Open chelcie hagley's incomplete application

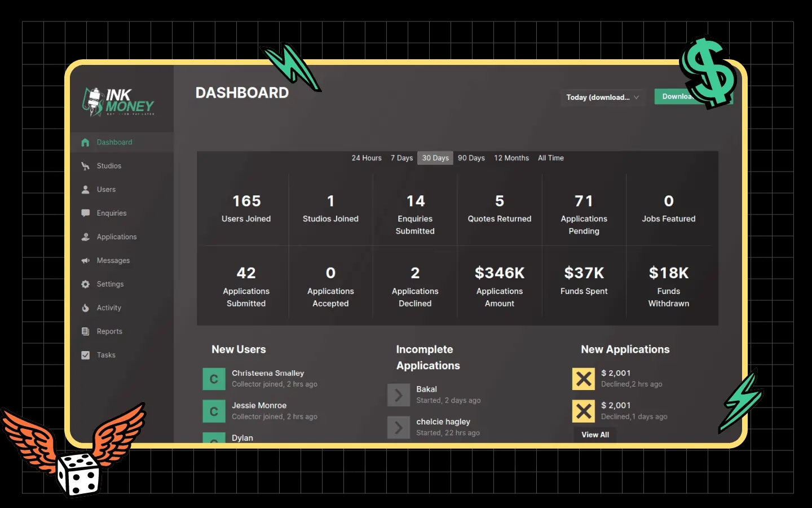click(x=443, y=422)
